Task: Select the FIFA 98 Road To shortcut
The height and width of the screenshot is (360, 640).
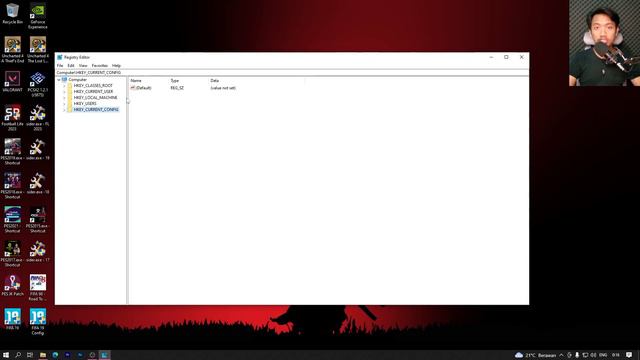Action: [38, 287]
